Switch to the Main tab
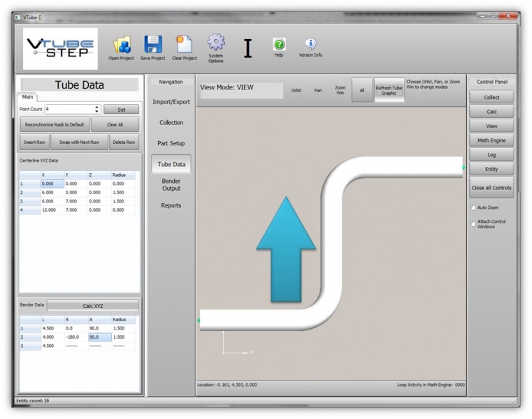Viewport: 532px width, 419px height. point(27,97)
